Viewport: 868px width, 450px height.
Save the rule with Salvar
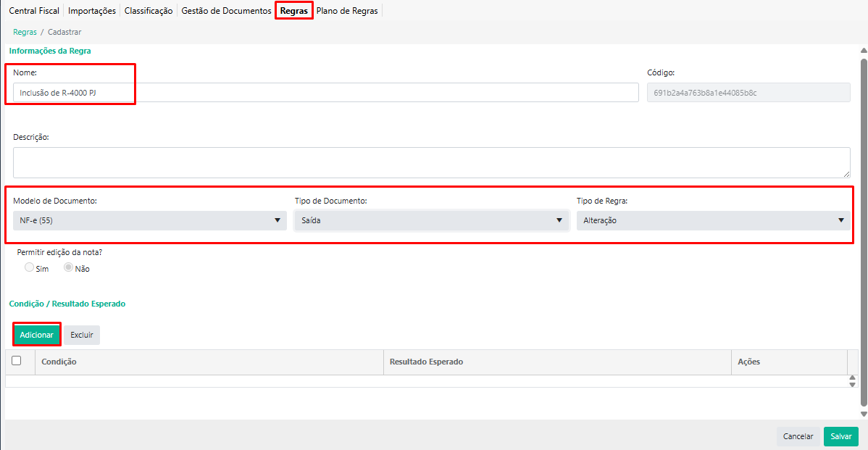coord(840,436)
